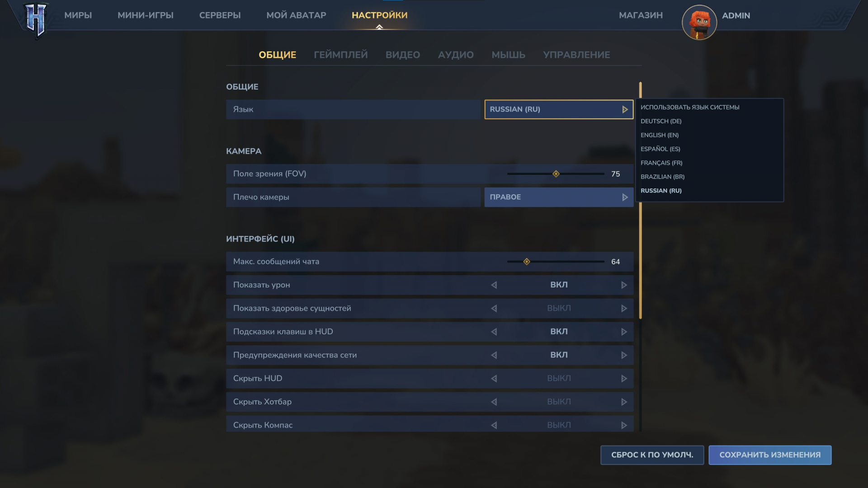Toggle Скрыть HUD ВЫКЛ value
868x488 pixels.
pyautogui.click(x=559, y=379)
